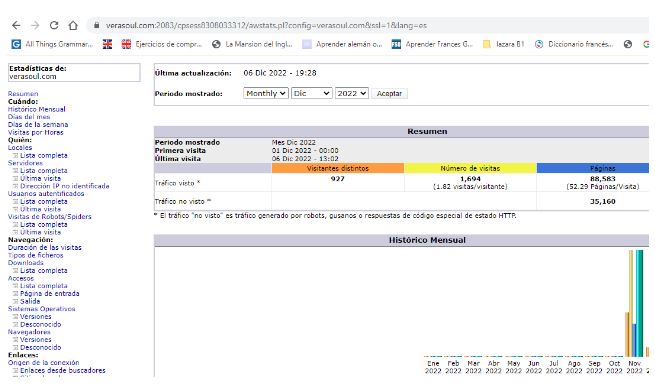The height and width of the screenshot is (388, 655).
Task: Open Versiones under Navegadores
Action: 36,340
